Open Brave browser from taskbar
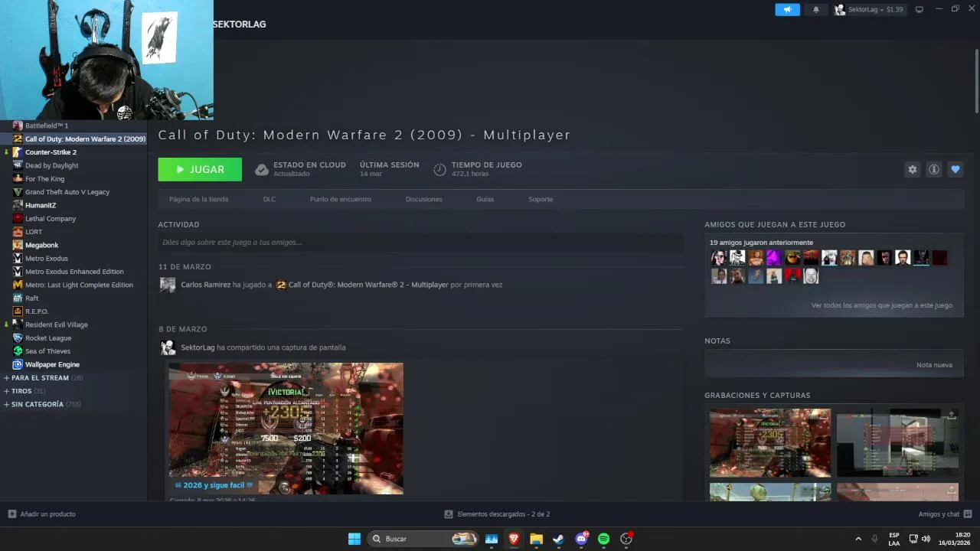The height and width of the screenshot is (551, 980). (x=514, y=539)
